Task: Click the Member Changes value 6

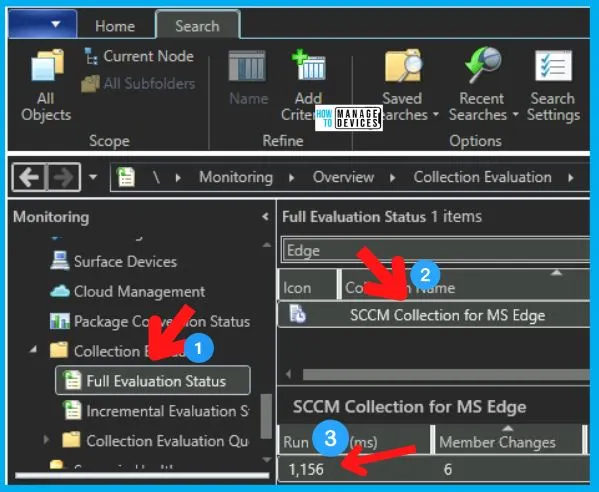Action: (448, 469)
